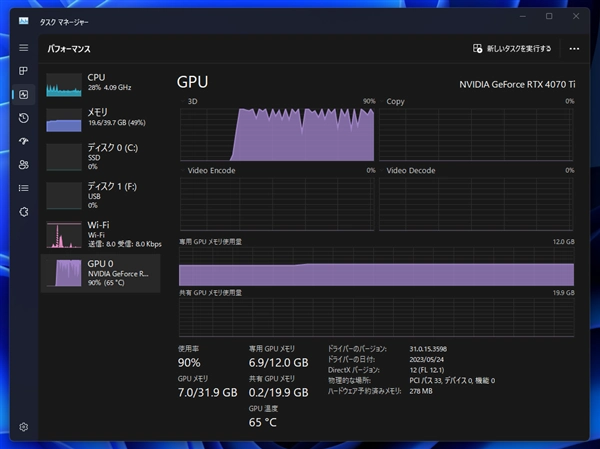Open the hamburger navigation menu
Image resolution: width=600 pixels, height=449 pixels.
click(23, 47)
